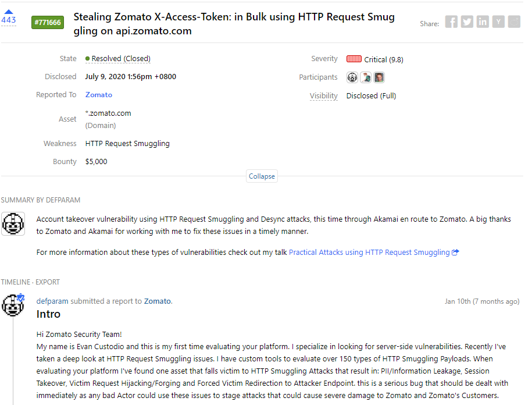The image size is (532, 405).
Task: Open defparam profile link in timeline
Action: (x=52, y=301)
